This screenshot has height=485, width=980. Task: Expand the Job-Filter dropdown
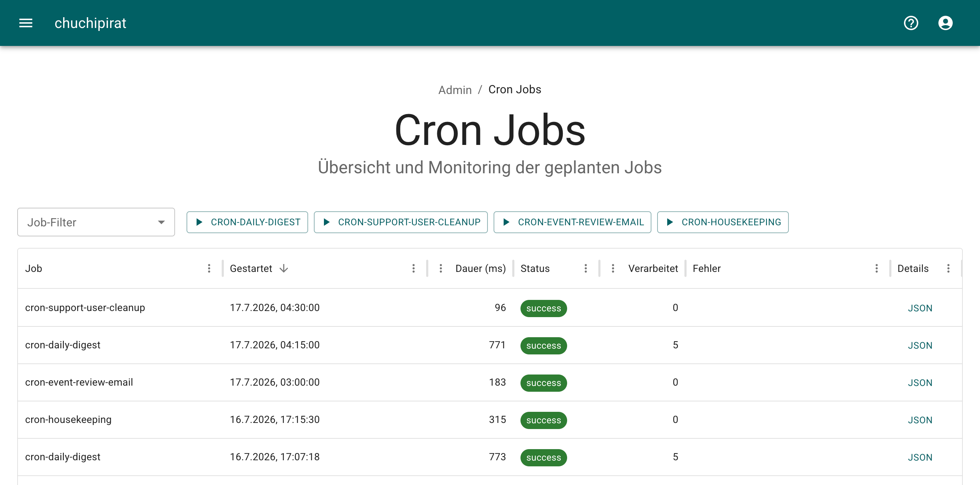96,222
